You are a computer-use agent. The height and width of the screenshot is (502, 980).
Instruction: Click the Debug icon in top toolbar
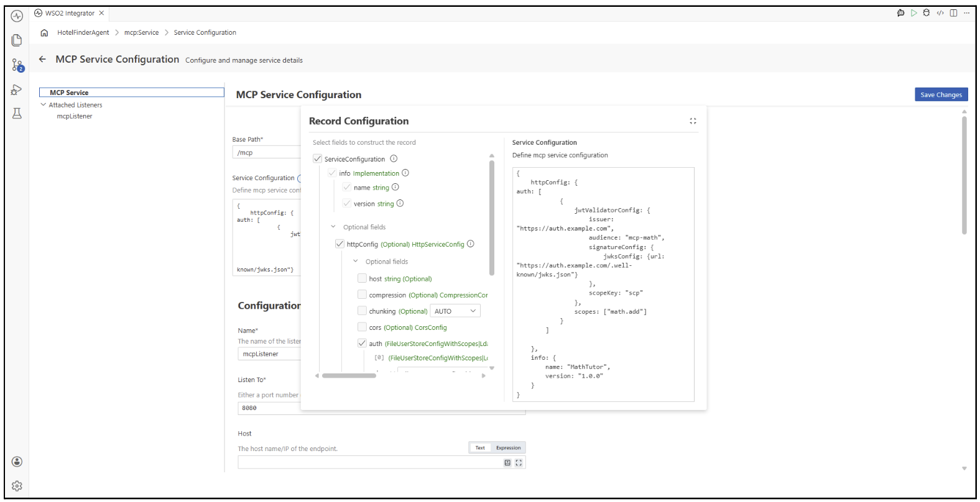pos(927,13)
